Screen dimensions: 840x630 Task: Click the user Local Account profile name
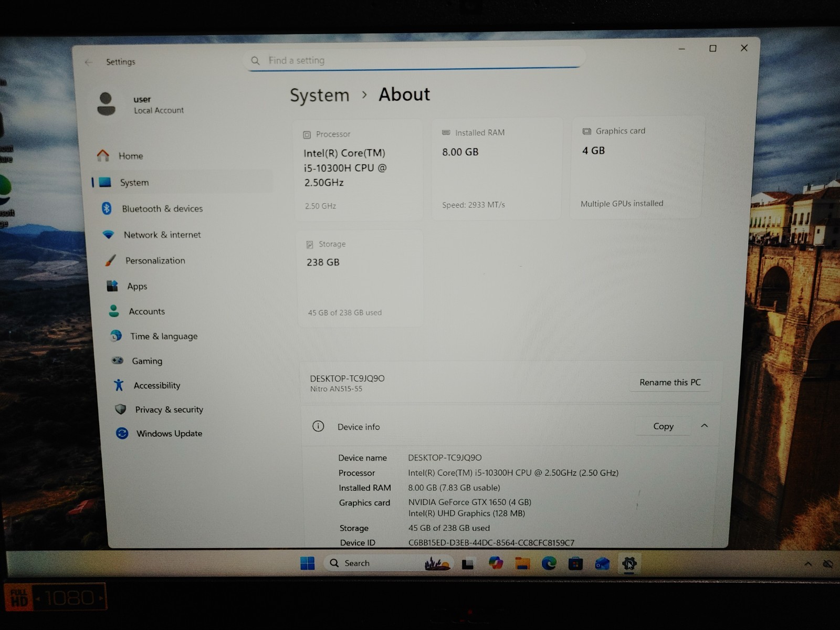(159, 104)
